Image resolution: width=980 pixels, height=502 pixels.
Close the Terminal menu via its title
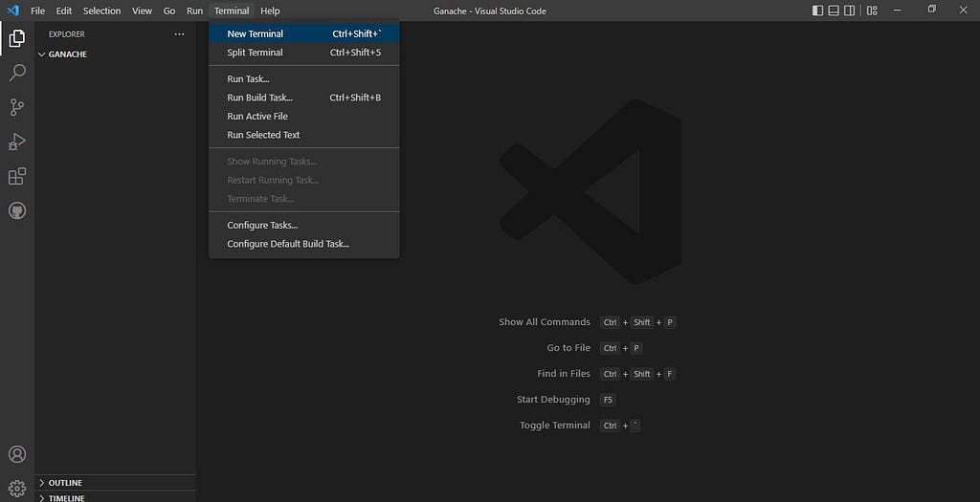pyautogui.click(x=232, y=11)
